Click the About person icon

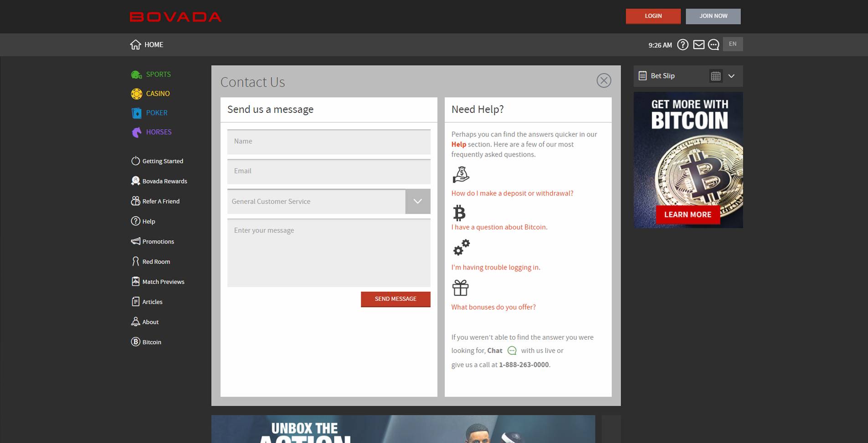[135, 321]
